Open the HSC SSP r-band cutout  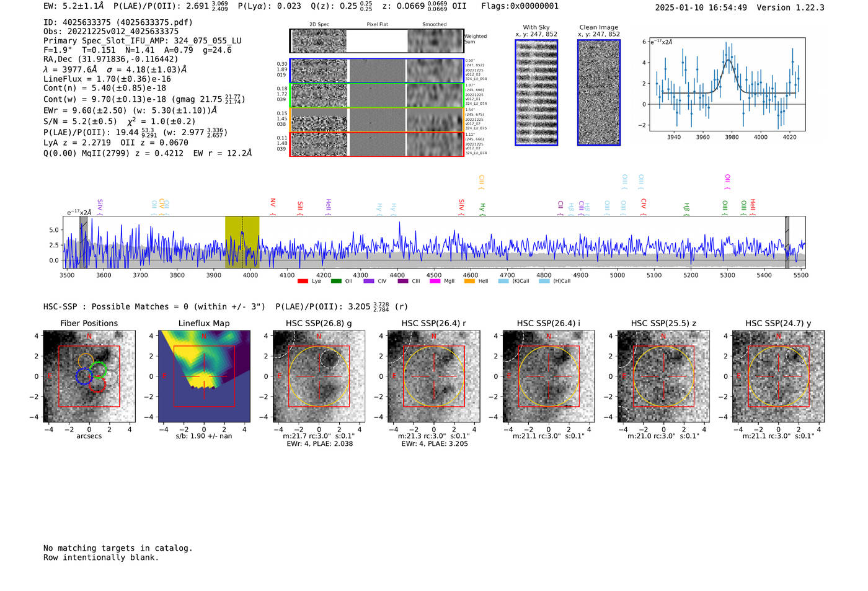(x=434, y=376)
